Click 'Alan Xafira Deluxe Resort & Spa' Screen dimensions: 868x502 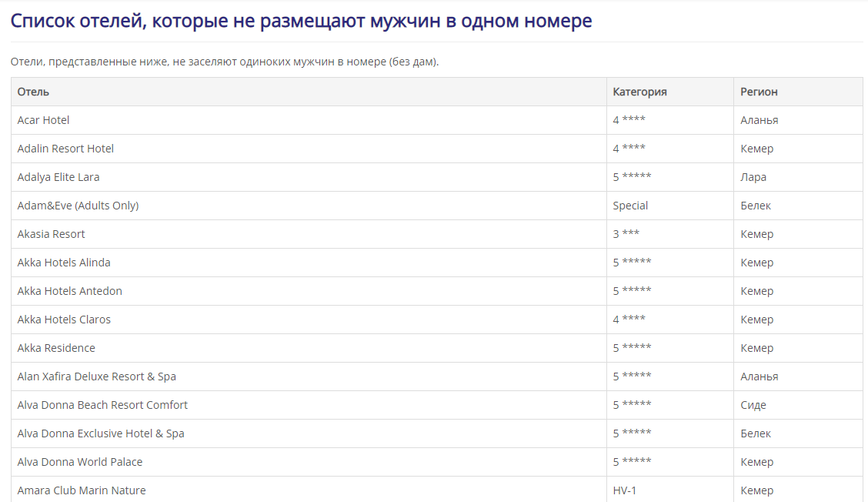tap(96, 376)
